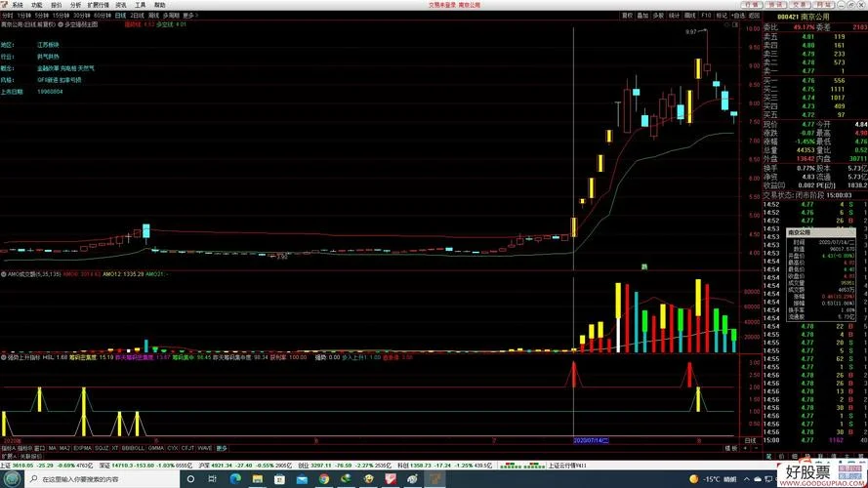The image size is (868, 488).
Task: Click the chart gear settings icon near 10.00
Action: pyautogui.click(x=726, y=25)
